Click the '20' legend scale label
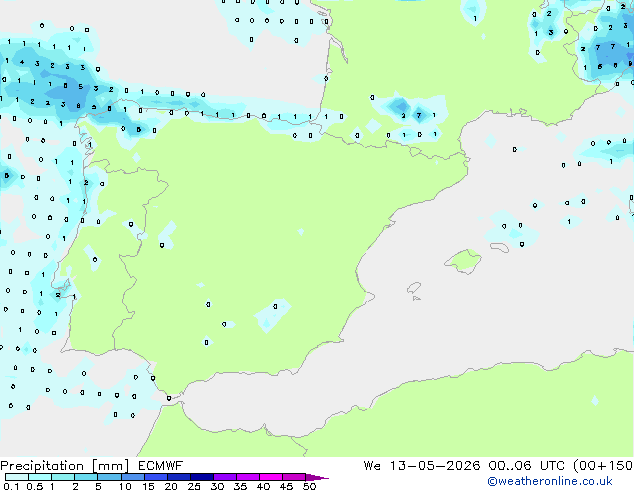Screen dimensions: 634x490 tap(171, 486)
